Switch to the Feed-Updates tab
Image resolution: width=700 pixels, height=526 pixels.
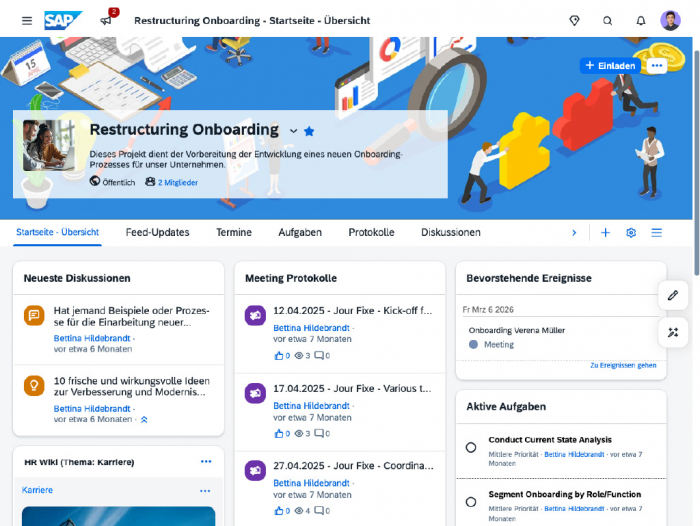point(157,233)
